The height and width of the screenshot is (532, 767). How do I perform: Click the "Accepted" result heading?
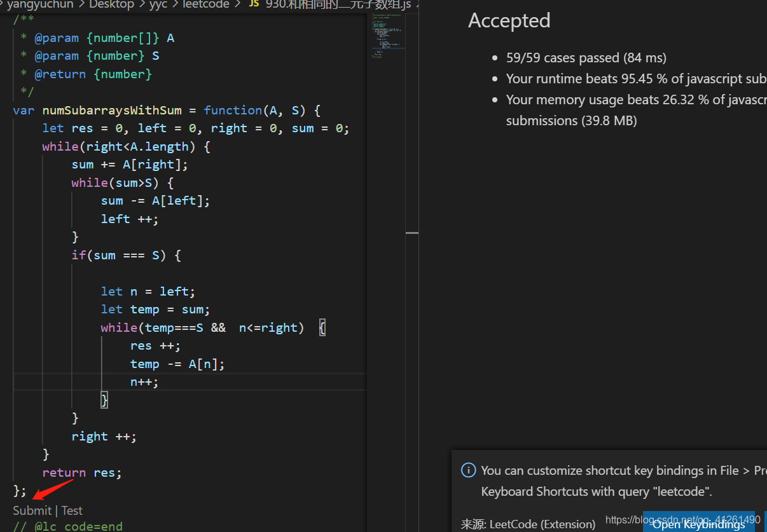tap(509, 20)
